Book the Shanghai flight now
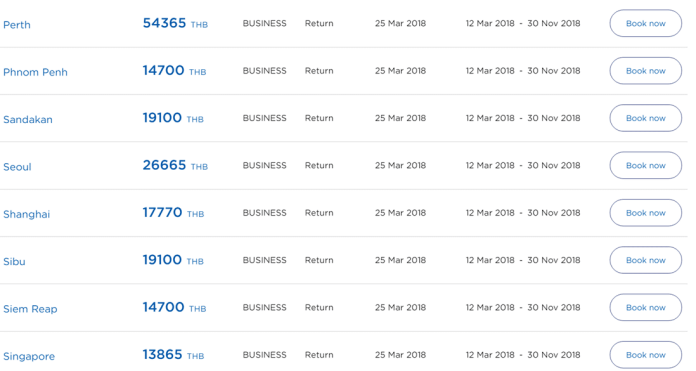Image resolution: width=696 pixels, height=371 pixels. coord(645,213)
